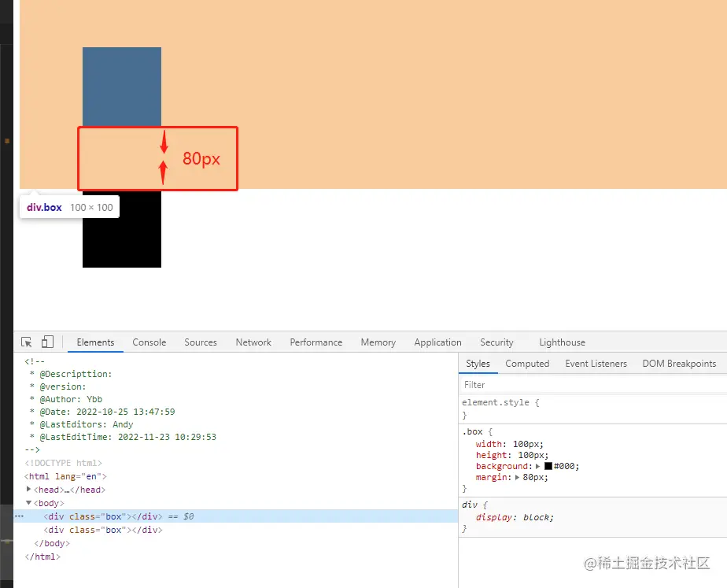Collapse the body element node

(29, 503)
